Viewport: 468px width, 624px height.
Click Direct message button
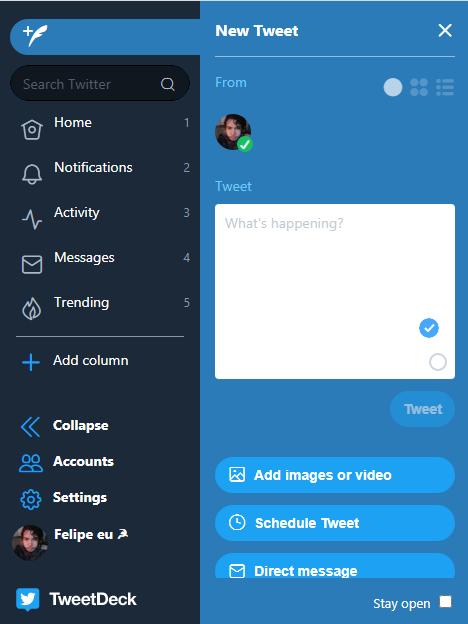(335, 566)
